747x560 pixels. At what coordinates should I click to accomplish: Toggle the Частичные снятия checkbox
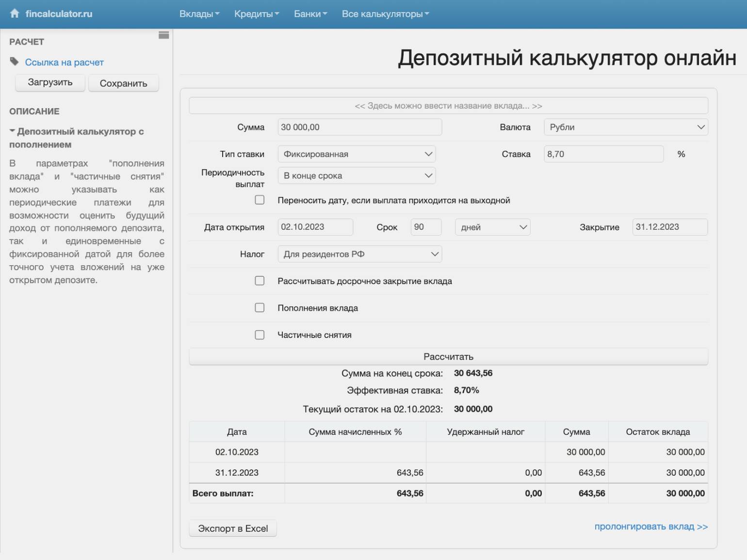tap(260, 335)
